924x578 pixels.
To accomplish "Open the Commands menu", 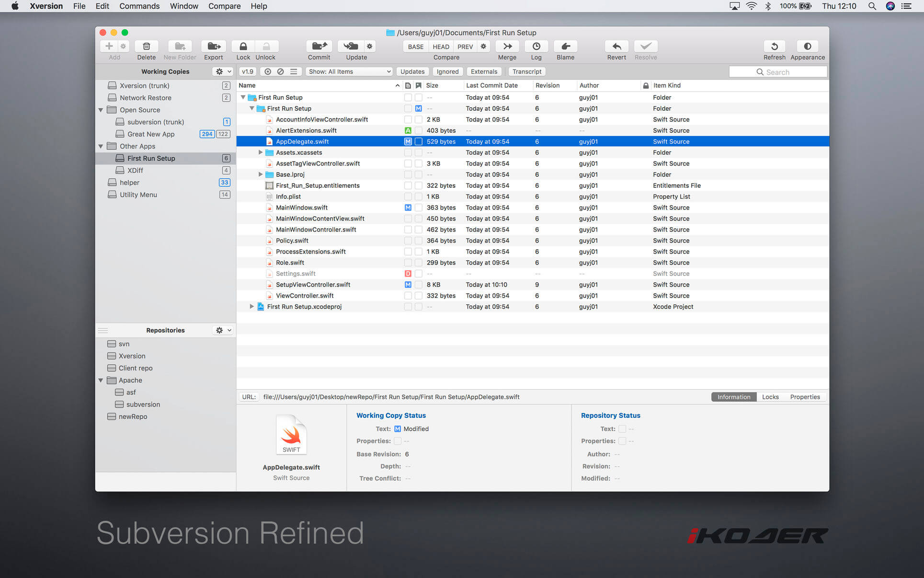I will click(x=139, y=6).
